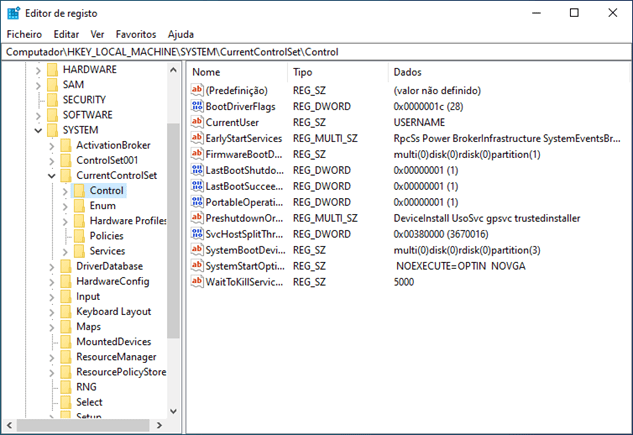Click the registry path address bar
This screenshot has height=435, width=633.
pos(316,51)
